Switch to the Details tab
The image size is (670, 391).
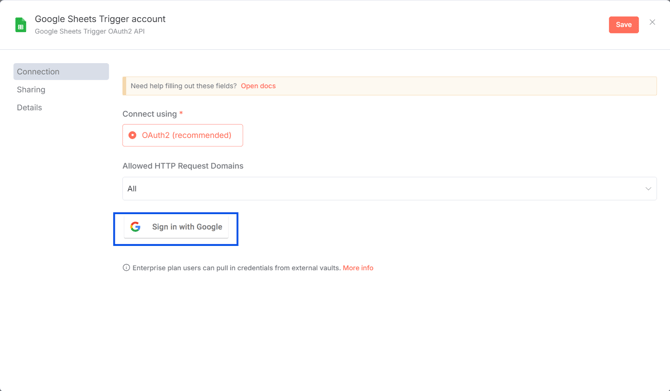29,107
